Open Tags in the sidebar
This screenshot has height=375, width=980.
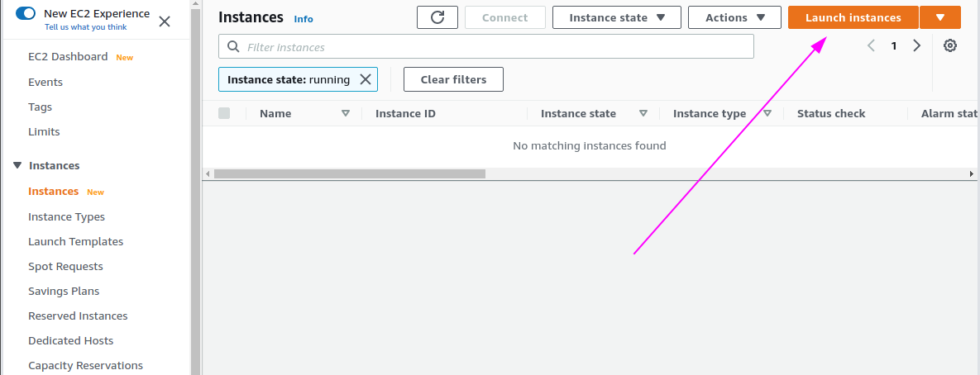[40, 107]
